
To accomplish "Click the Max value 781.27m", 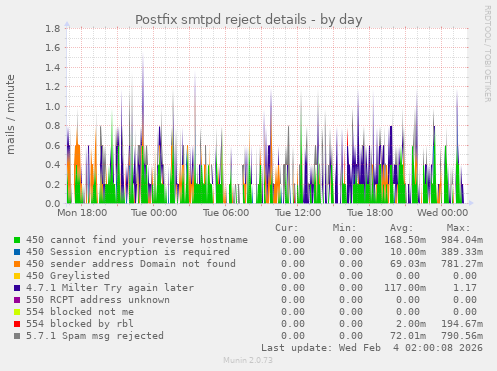I will coord(462,264).
